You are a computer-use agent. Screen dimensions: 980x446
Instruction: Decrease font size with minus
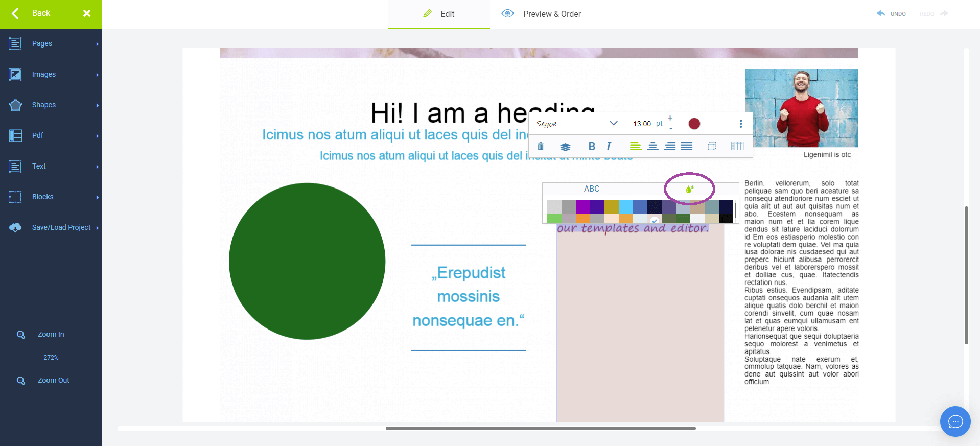tap(670, 129)
